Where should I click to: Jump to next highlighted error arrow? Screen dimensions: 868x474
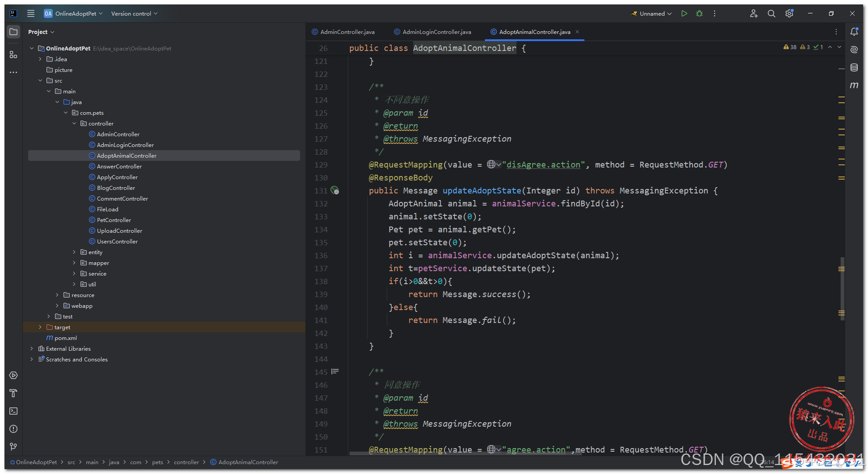pyautogui.click(x=839, y=47)
